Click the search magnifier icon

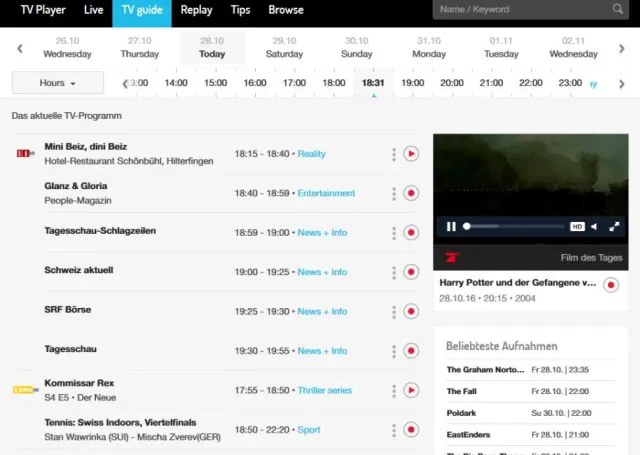[618, 9]
